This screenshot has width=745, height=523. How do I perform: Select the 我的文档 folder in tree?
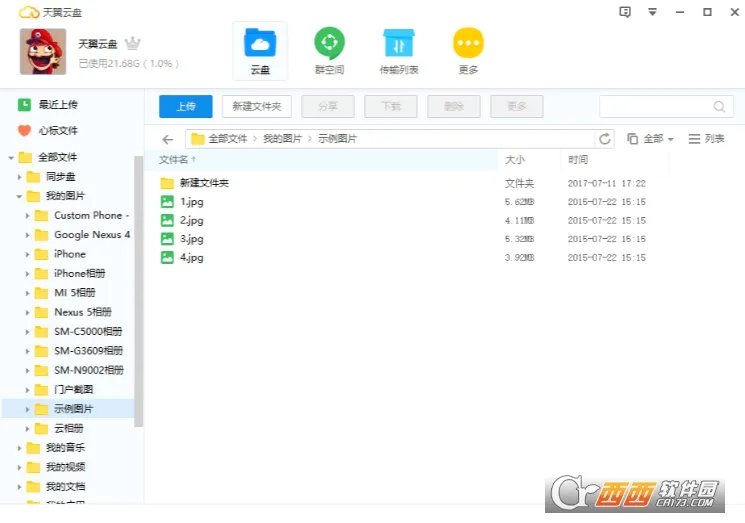click(x=65, y=487)
